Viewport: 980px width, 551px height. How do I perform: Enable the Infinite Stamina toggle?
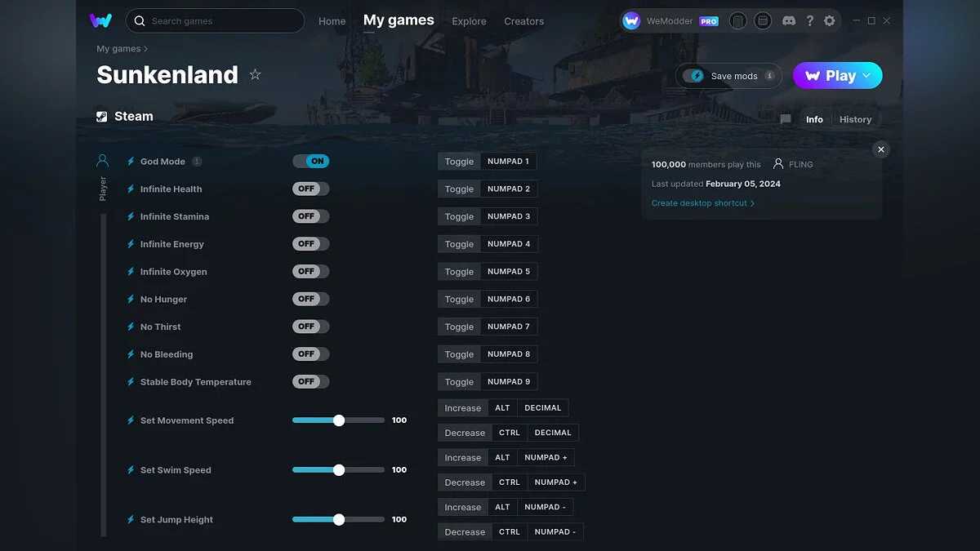point(310,216)
